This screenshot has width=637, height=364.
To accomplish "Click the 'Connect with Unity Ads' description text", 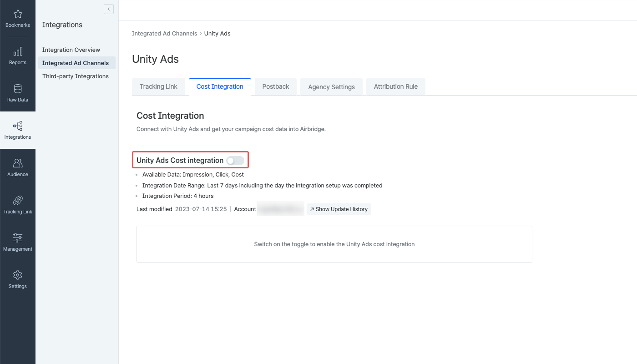I will point(231,129).
